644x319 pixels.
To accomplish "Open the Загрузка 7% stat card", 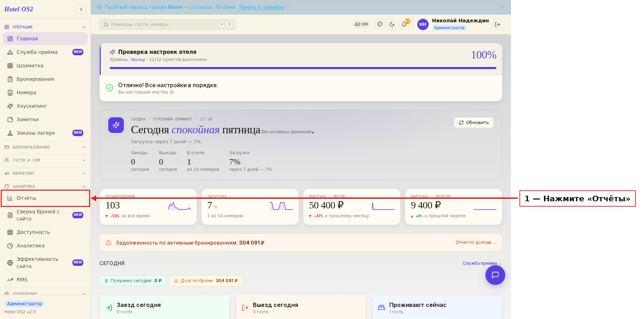I will click(250, 207).
